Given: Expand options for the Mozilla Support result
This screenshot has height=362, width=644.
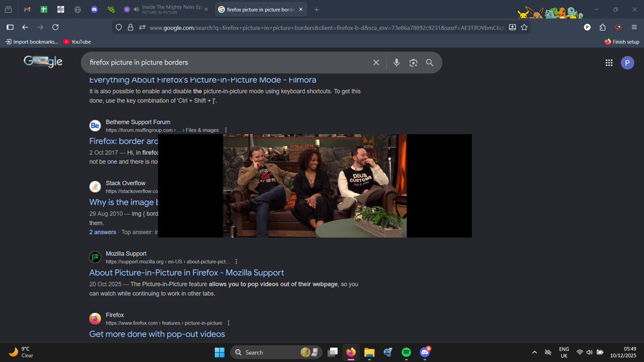Looking at the screenshot, I should [236, 261].
